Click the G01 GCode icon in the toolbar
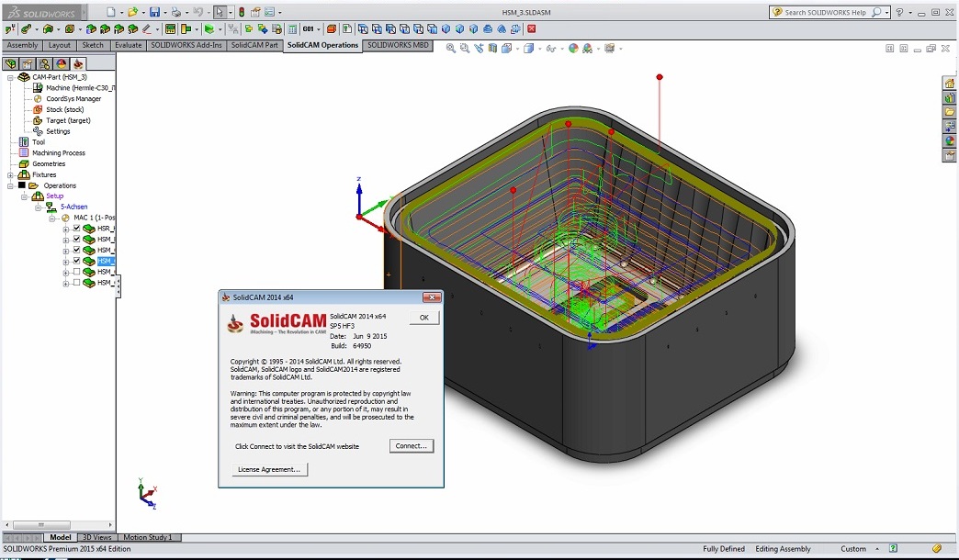The width and height of the screenshot is (959, 560). click(309, 28)
